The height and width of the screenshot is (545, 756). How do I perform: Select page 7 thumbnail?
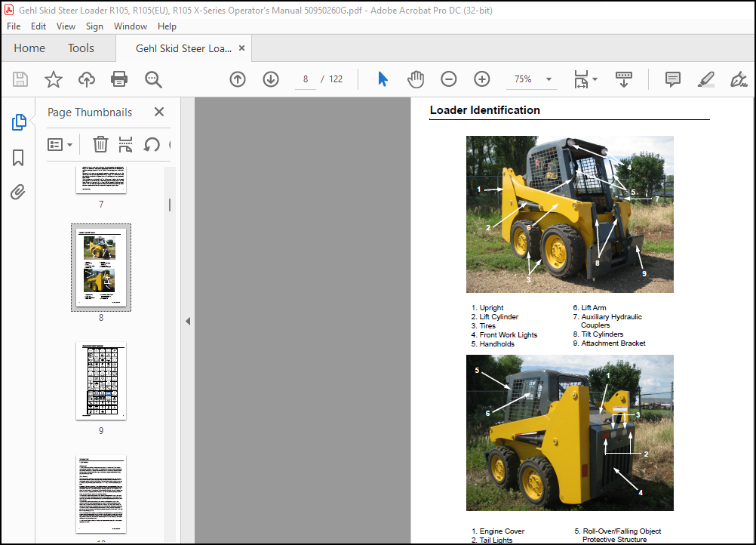101,180
